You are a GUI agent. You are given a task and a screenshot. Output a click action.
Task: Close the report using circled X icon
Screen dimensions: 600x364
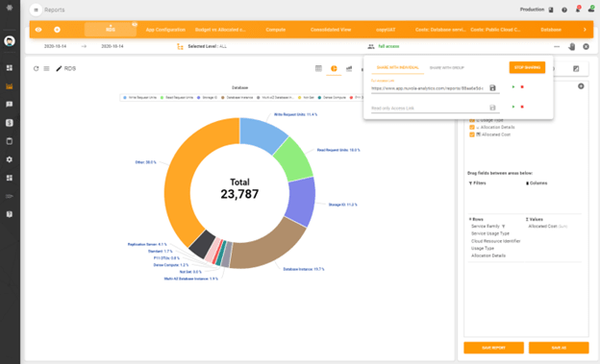[x=586, y=47]
